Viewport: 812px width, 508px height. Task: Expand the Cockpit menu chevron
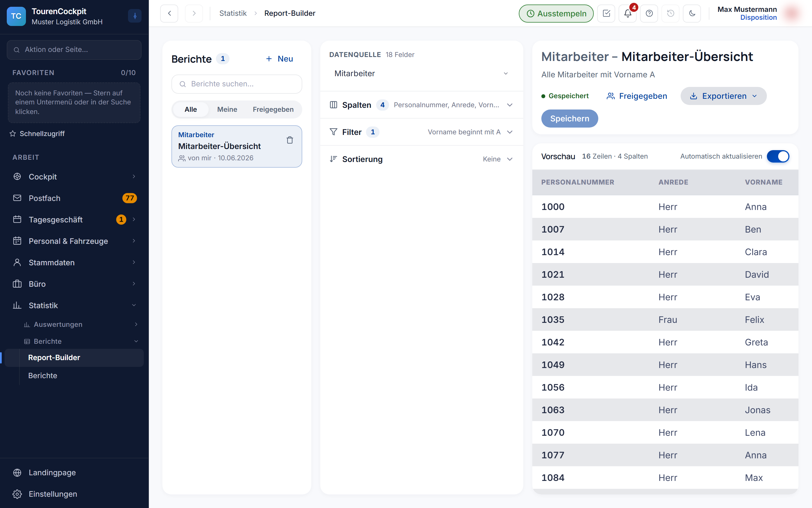tap(134, 176)
